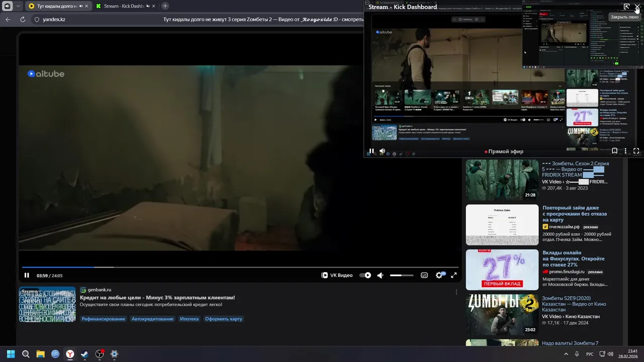
Task: Open the gear app taskbar icon
Action: click(x=114, y=354)
